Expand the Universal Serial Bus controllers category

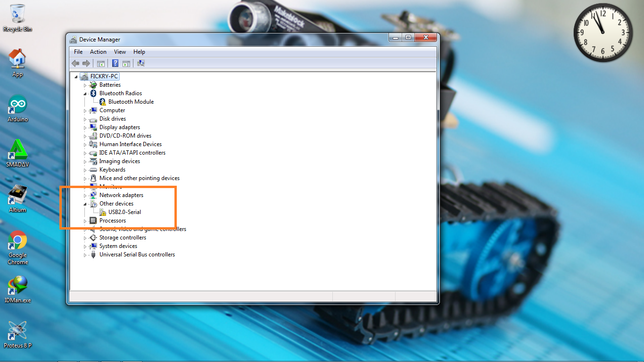click(x=85, y=254)
